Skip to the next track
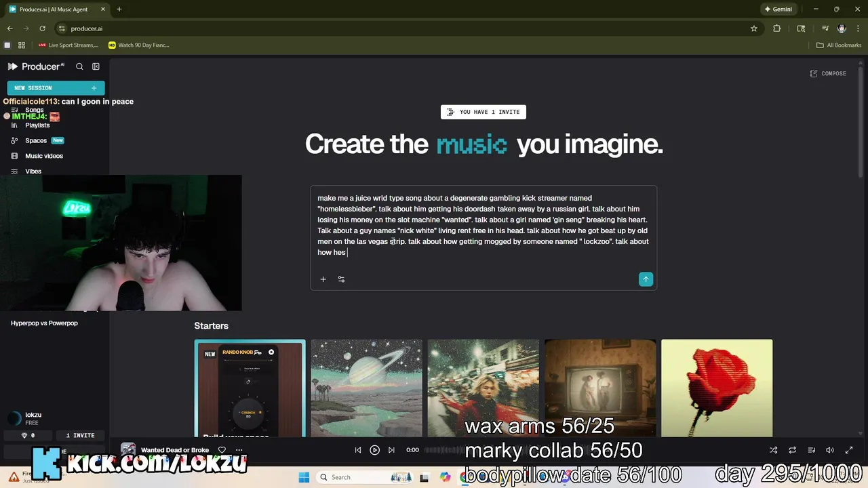 point(391,450)
